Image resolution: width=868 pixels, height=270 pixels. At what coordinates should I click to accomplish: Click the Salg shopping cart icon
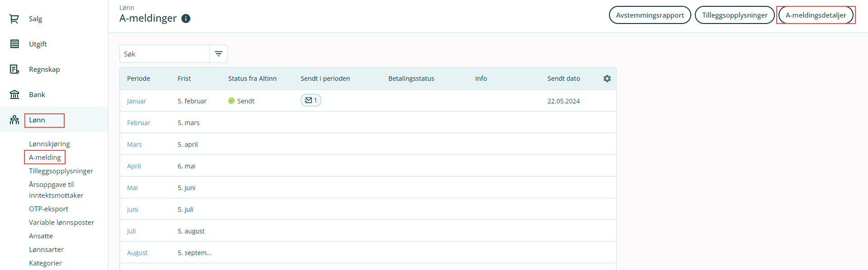[14, 19]
